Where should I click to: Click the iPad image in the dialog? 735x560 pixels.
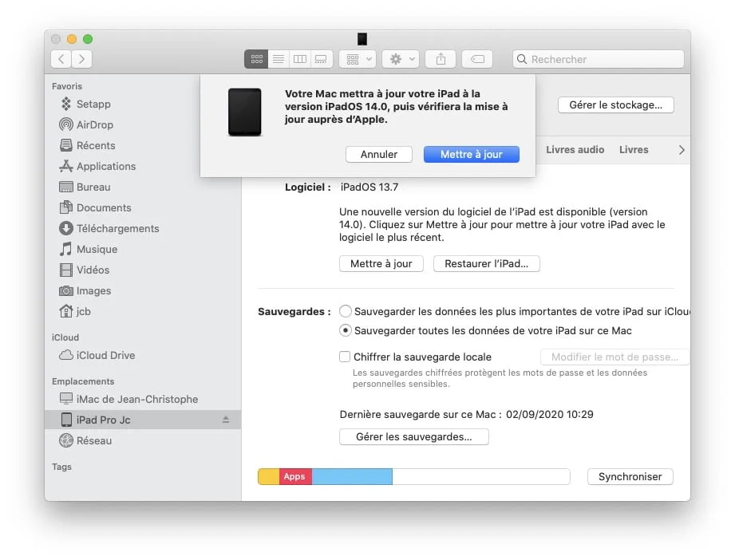[x=245, y=112]
